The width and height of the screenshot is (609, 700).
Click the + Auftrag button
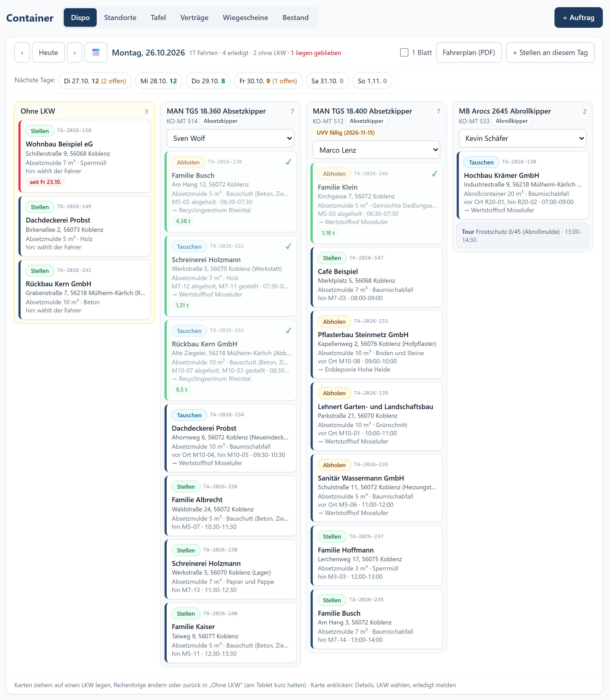pos(578,18)
